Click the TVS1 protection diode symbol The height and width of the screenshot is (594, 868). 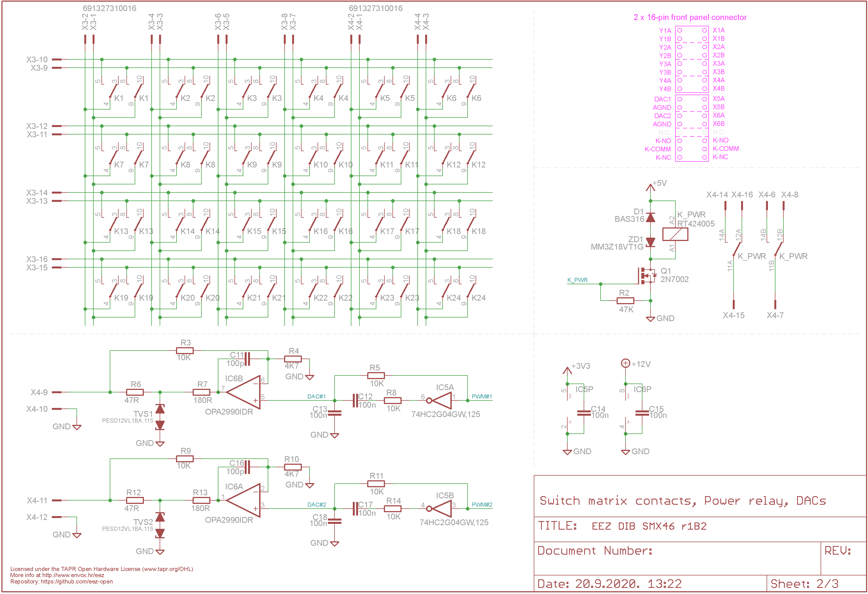[160, 417]
